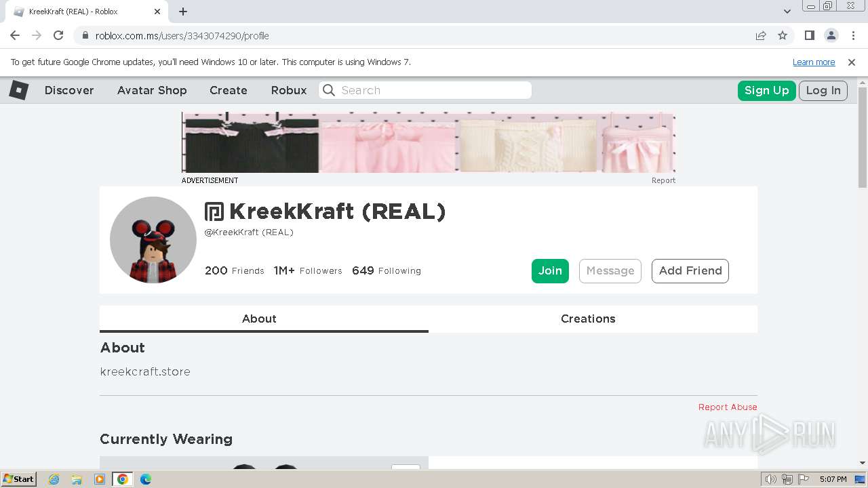This screenshot has height=488, width=868.
Task: Open the 1M+ Followers list
Action: click(308, 270)
